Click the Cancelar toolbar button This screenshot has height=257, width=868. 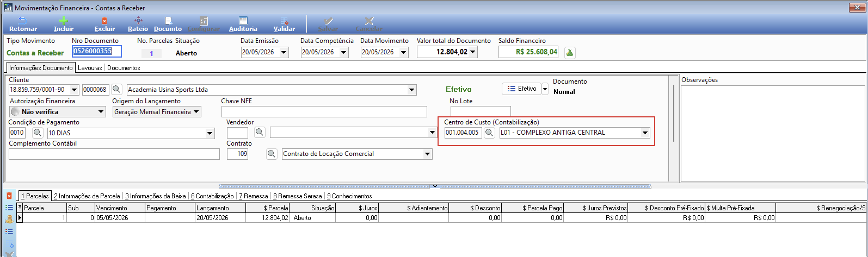(369, 24)
